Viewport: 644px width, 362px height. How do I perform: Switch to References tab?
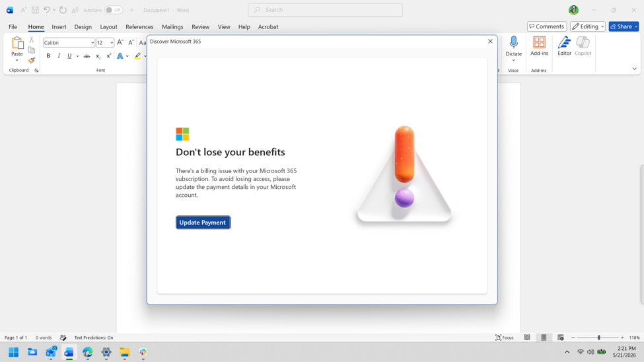tap(139, 26)
